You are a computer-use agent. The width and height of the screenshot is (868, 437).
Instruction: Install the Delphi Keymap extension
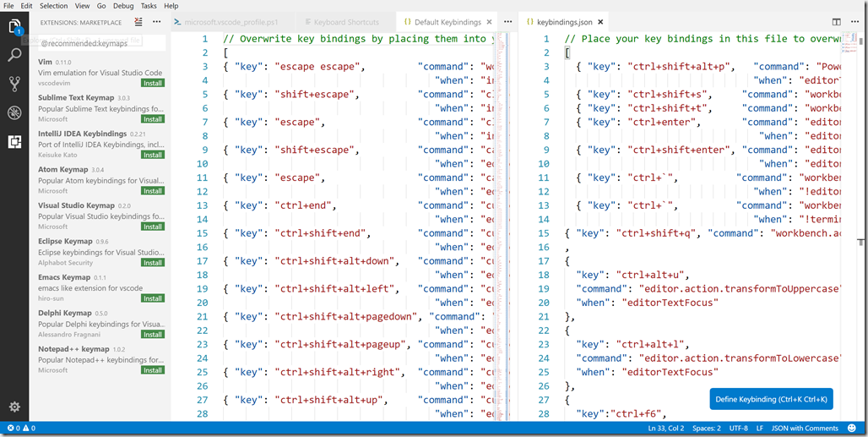[x=152, y=335]
